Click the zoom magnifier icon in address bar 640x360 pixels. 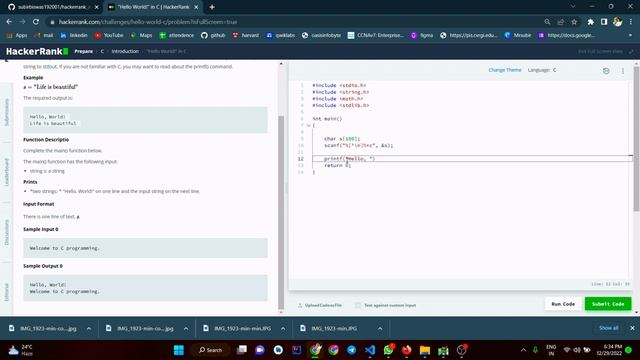click(x=547, y=22)
